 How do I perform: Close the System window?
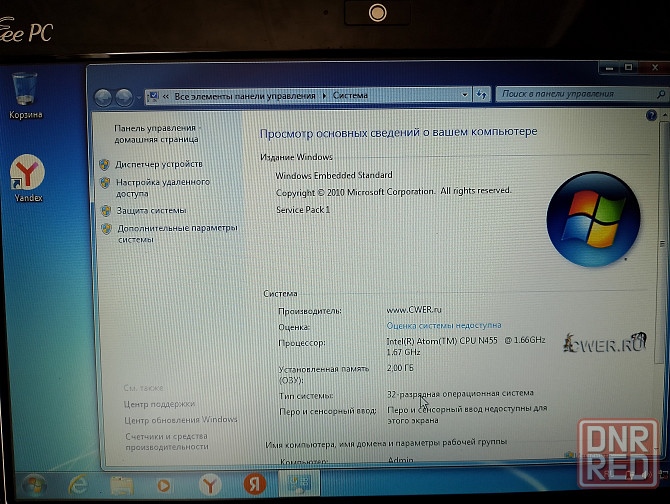click(654, 67)
